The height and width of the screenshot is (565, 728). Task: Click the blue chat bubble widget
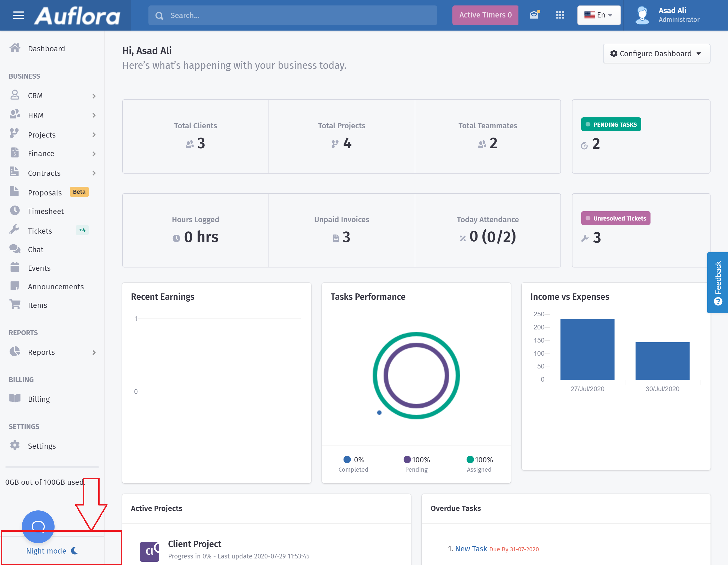[x=38, y=526]
